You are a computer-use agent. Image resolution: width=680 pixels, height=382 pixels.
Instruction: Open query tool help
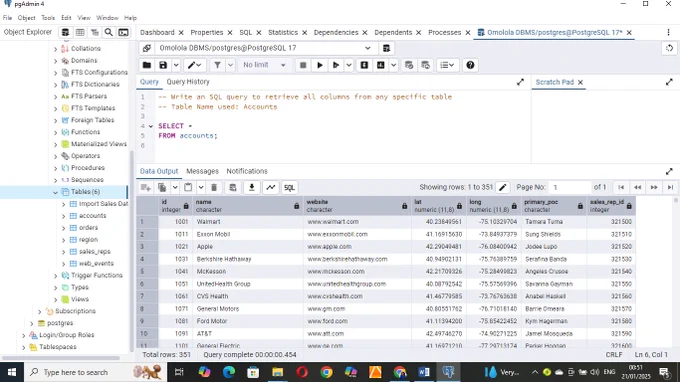coord(470,65)
